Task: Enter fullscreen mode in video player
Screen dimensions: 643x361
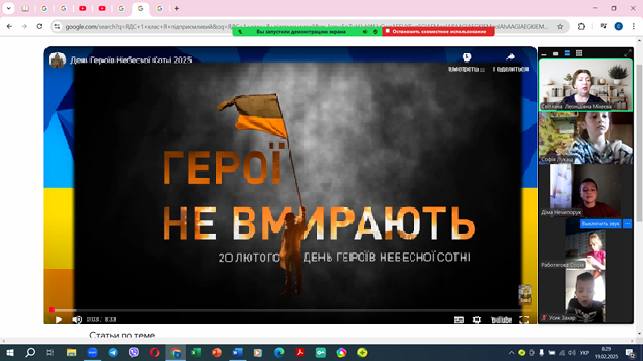Action: click(524, 320)
